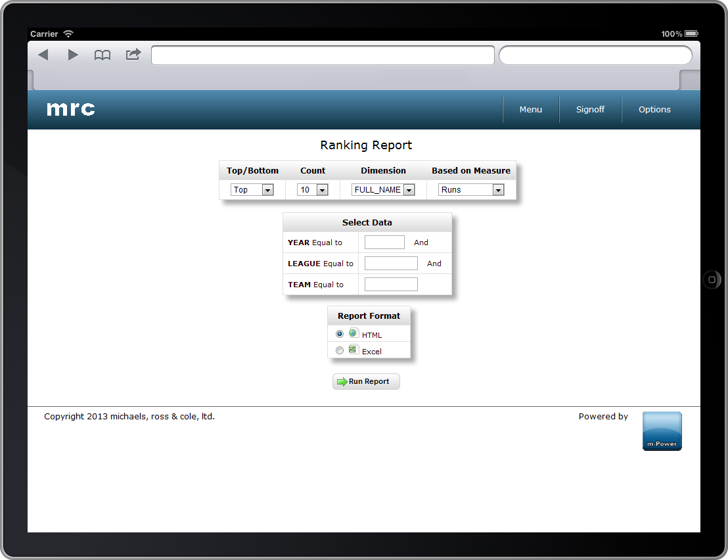
Task: Click the HTML globe icon in Report Format
Action: click(353, 333)
